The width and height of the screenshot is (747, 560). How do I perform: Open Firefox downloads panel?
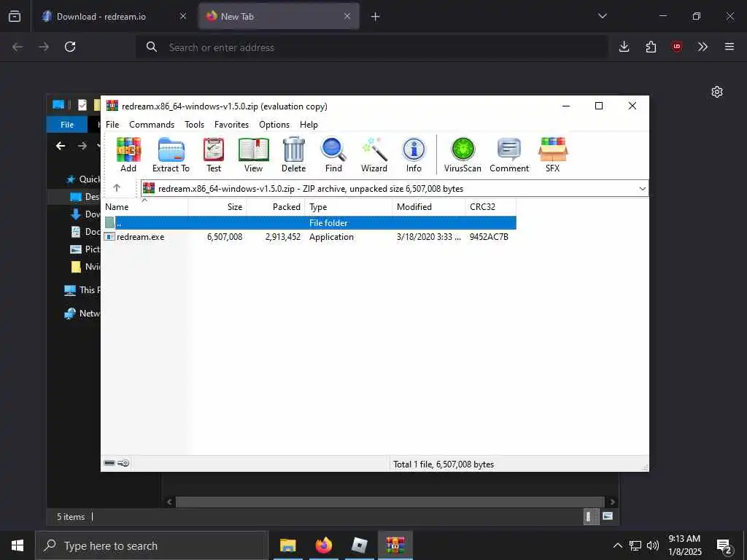point(624,47)
